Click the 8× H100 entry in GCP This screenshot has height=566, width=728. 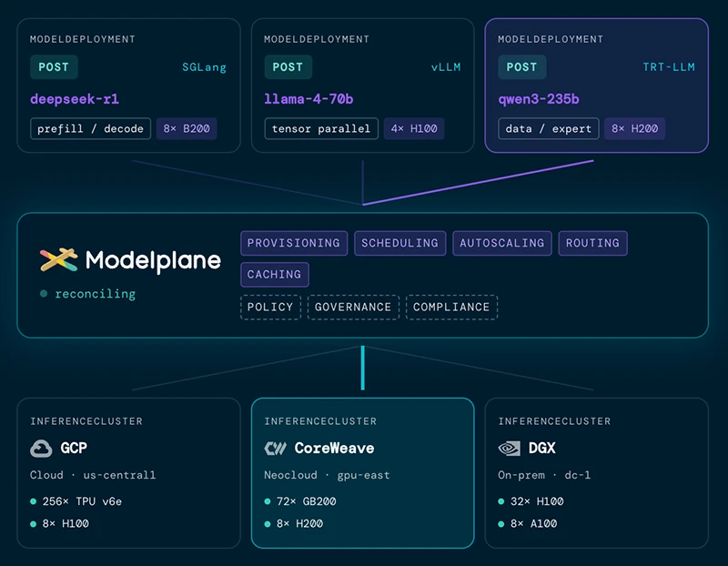click(x=66, y=524)
